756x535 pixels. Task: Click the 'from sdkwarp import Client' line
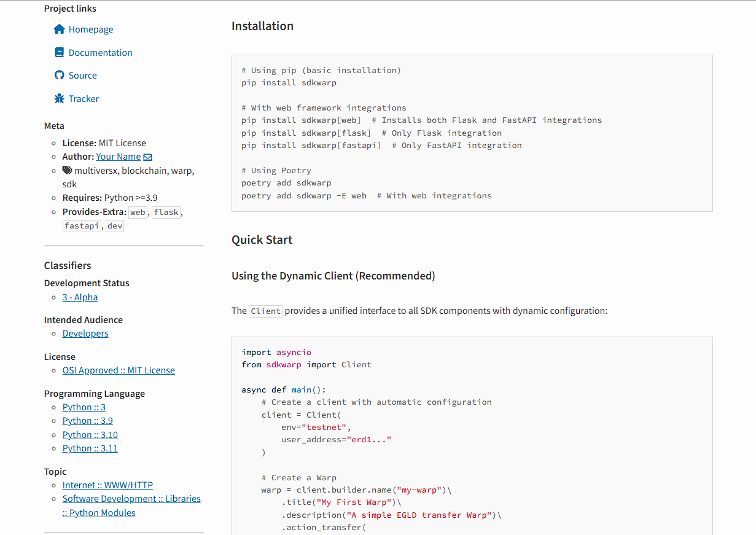[306, 365]
